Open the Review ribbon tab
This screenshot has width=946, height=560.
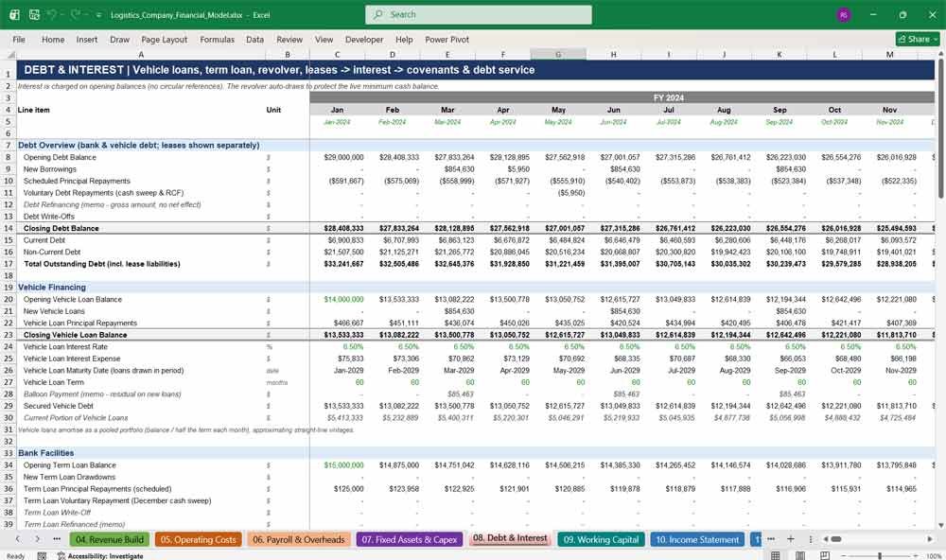[289, 39]
